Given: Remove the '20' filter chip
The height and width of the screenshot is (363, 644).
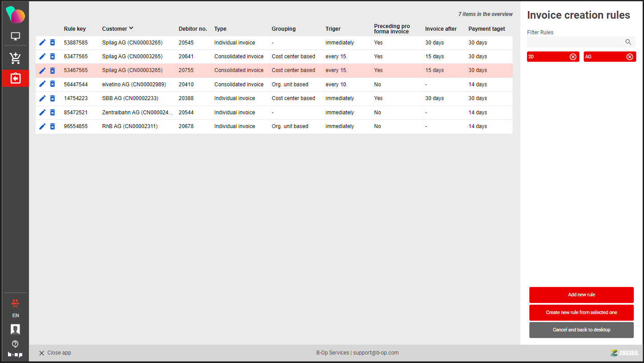Looking at the screenshot, I should coord(573,57).
